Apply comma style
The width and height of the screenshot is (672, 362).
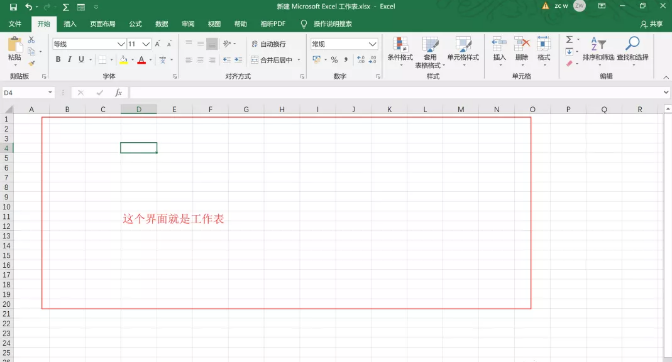pyautogui.click(x=346, y=60)
